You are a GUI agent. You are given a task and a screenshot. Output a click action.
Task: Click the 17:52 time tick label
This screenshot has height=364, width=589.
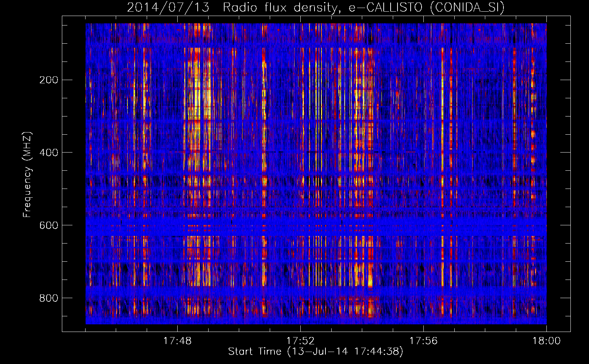300,341
